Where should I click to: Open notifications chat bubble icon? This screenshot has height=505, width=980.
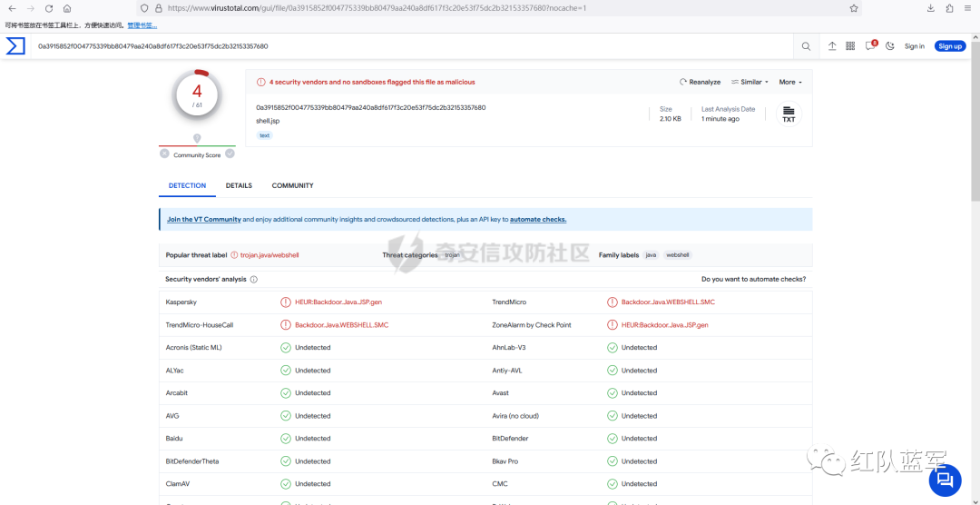pos(870,45)
